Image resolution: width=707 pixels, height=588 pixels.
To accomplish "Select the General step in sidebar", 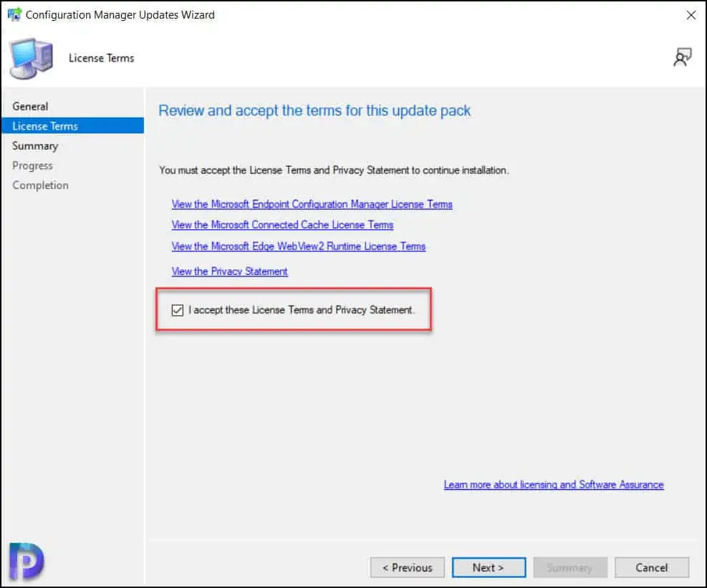I will [30, 107].
